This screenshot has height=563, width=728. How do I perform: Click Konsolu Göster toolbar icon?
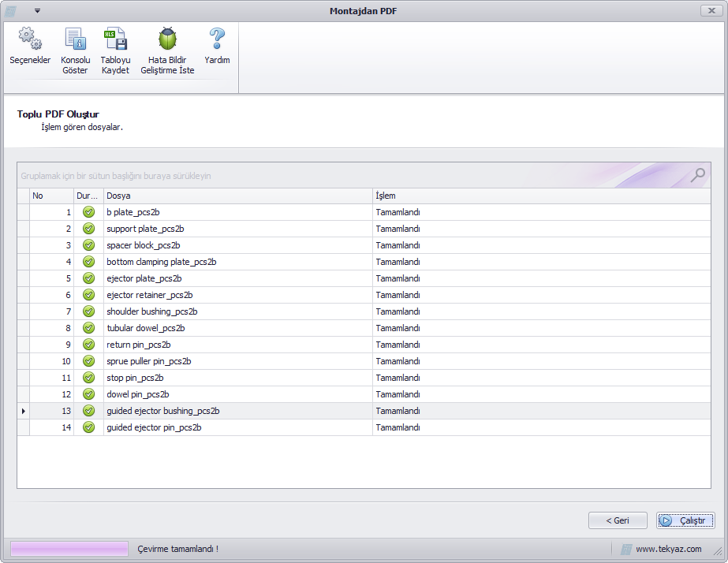[75, 39]
